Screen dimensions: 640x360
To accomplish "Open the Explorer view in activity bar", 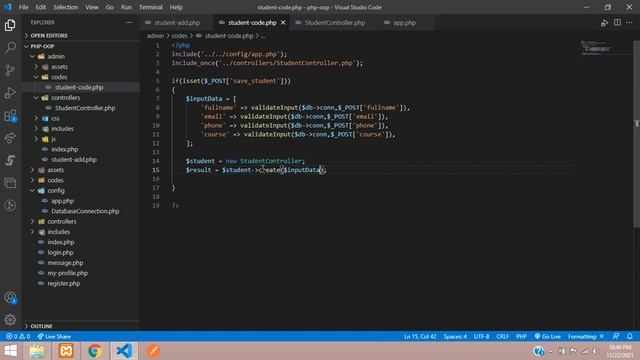I will coord(10,25).
